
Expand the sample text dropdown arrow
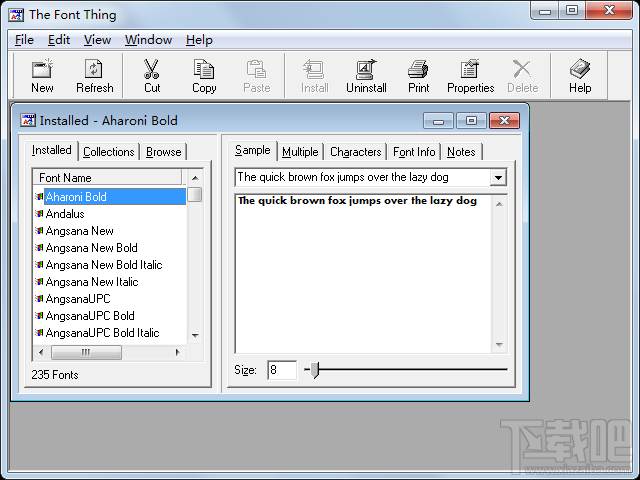click(498, 178)
